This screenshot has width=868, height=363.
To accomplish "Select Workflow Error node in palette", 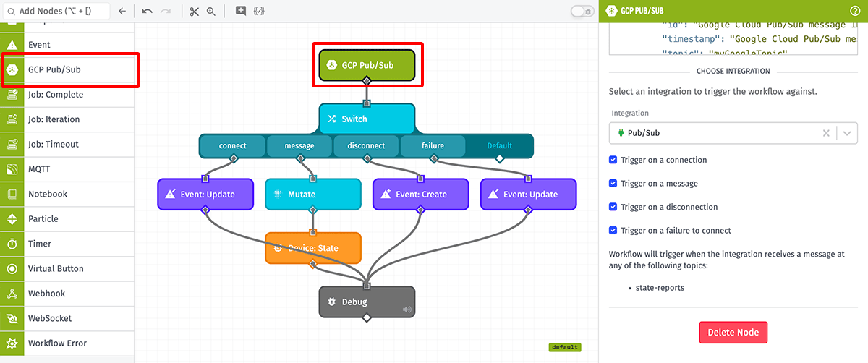I will click(x=67, y=343).
